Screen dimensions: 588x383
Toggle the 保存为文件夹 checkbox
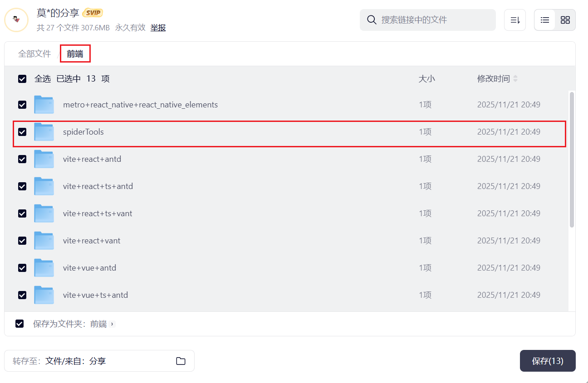[20, 324]
